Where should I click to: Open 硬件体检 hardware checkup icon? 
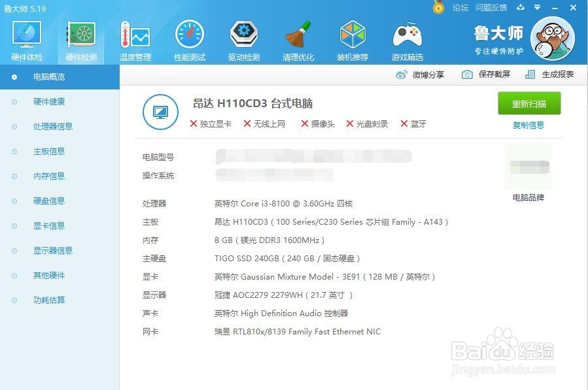27,41
